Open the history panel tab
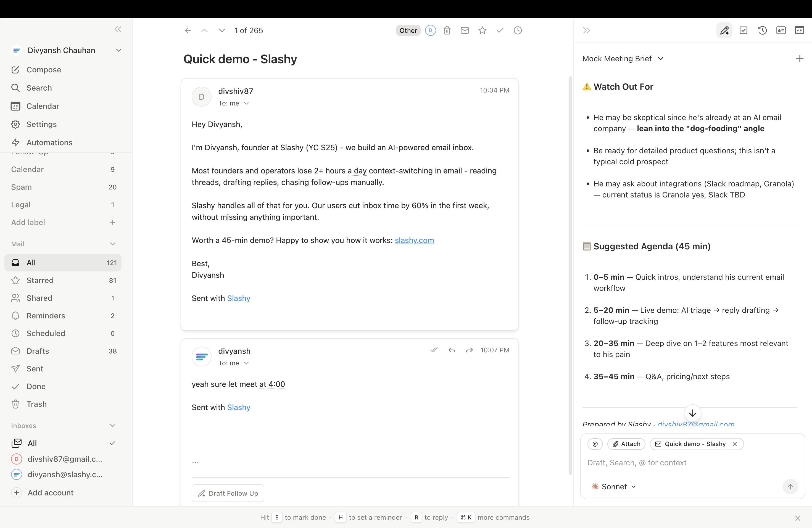 (762, 31)
